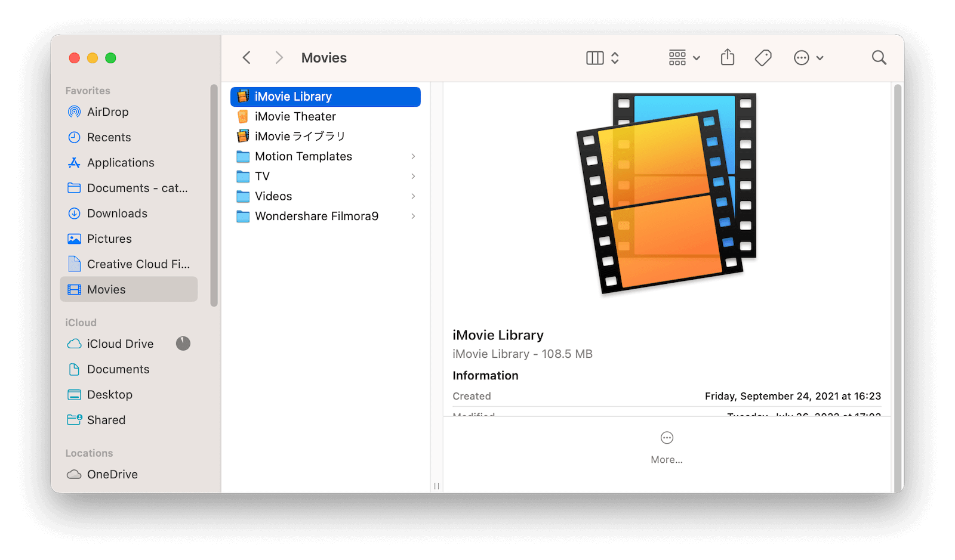
Task: Click the column resize handle at bottom
Action: (437, 486)
